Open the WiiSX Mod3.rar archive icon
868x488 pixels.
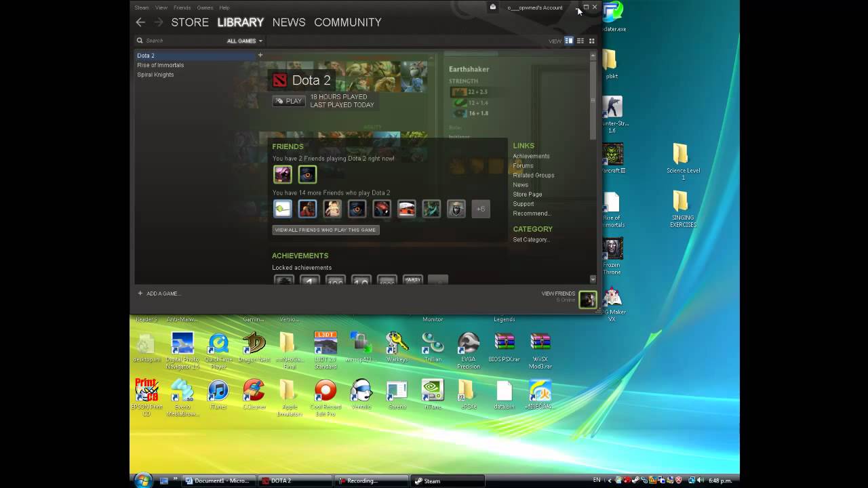540,350
